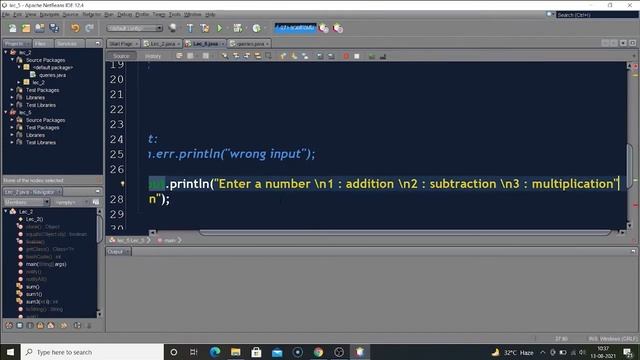This screenshot has height=360, width=640.
Task: Click the Save All toolbar icon
Action: click(x=54, y=28)
